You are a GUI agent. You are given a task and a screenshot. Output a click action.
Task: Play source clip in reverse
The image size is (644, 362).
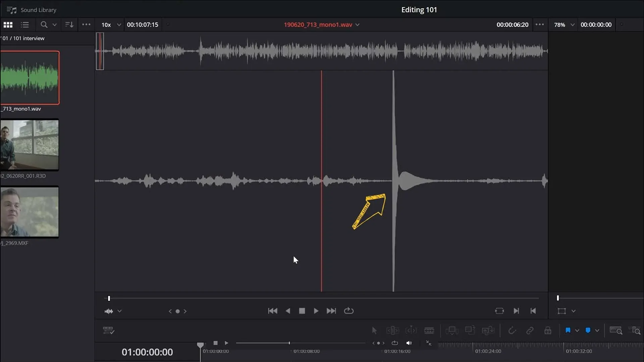(288, 311)
